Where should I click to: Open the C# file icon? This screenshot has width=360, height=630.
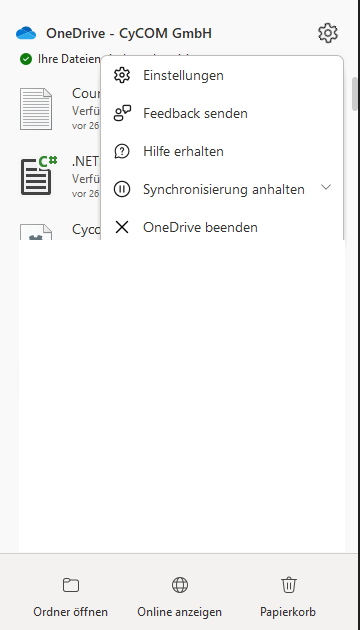tap(39, 176)
